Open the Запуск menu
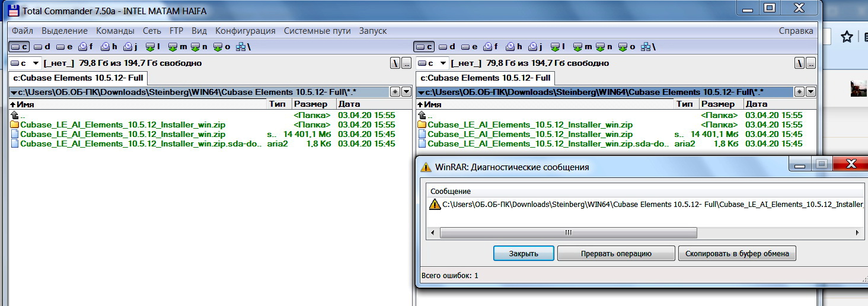The image size is (868, 306). (x=373, y=31)
